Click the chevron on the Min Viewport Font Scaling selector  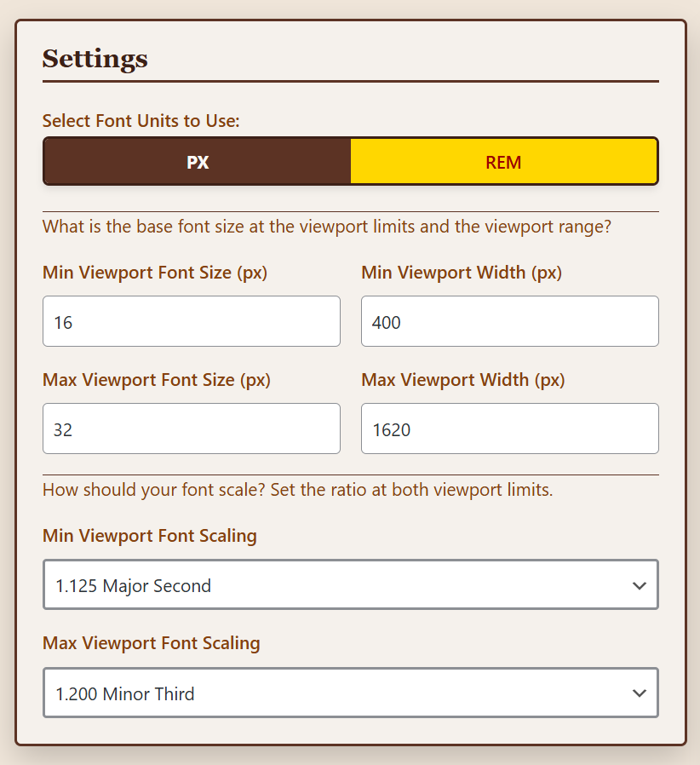(x=640, y=584)
